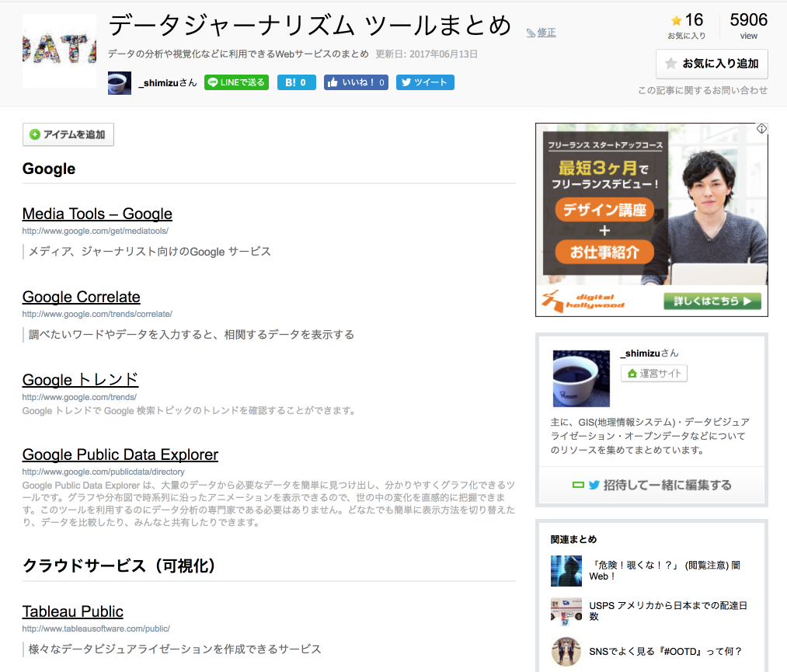Click the green mail icon beside 招待して
This screenshot has height=672, width=787.
click(x=578, y=486)
